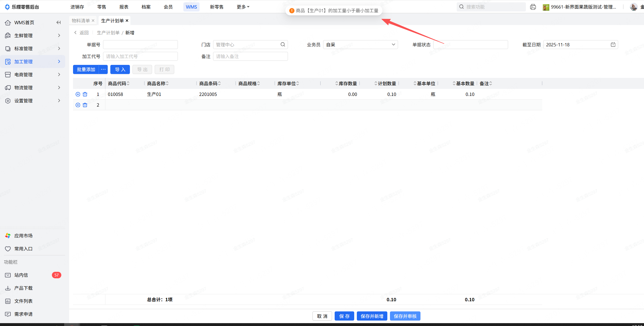Click the 导入 button

coord(120,69)
